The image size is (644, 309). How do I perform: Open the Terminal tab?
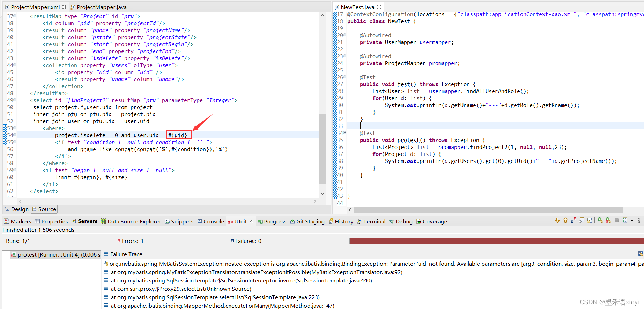371,221
